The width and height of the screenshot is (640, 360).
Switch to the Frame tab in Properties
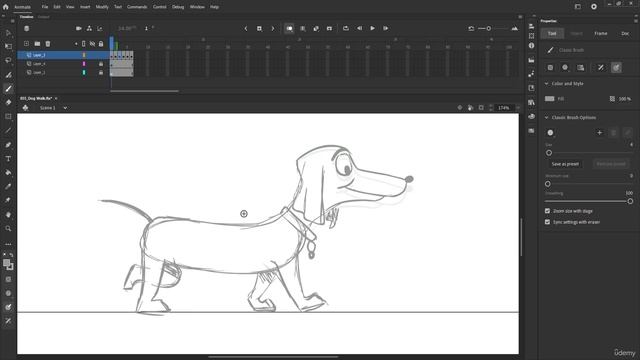tap(601, 33)
